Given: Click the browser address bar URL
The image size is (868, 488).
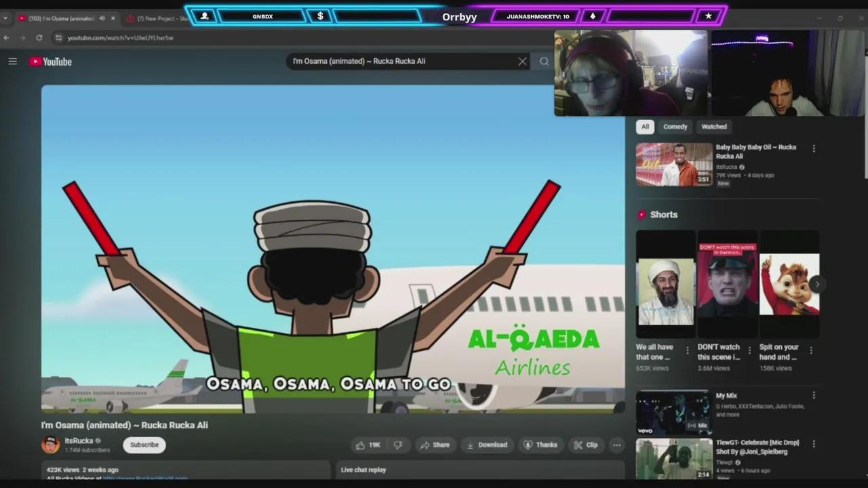Looking at the screenshot, I should (x=121, y=38).
